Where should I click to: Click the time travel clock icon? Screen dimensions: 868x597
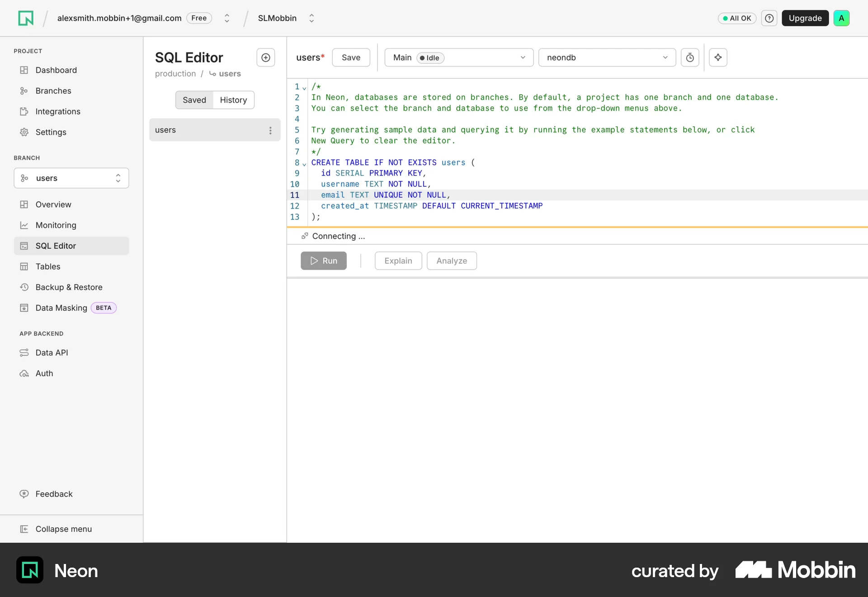click(690, 57)
